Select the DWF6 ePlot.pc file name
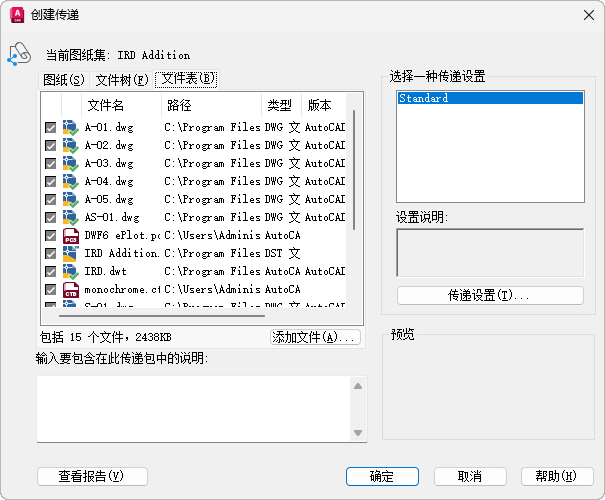The height and width of the screenshot is (500, 605). (122, 236)
